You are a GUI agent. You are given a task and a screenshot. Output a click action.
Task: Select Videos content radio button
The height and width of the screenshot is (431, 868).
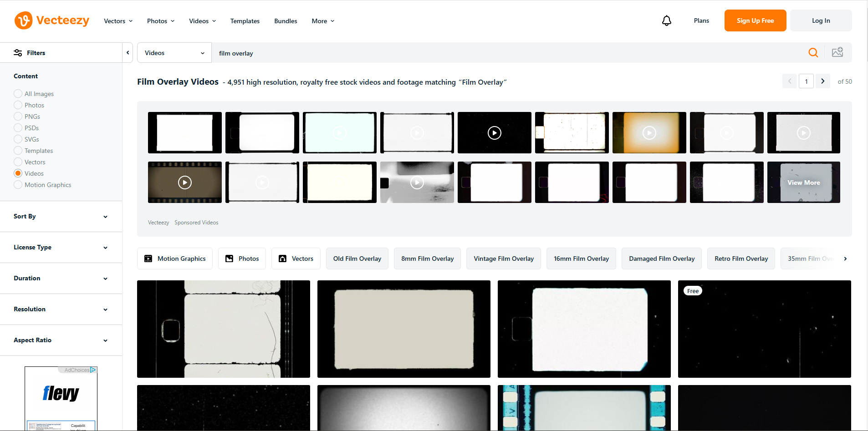(x=18, y=173)
